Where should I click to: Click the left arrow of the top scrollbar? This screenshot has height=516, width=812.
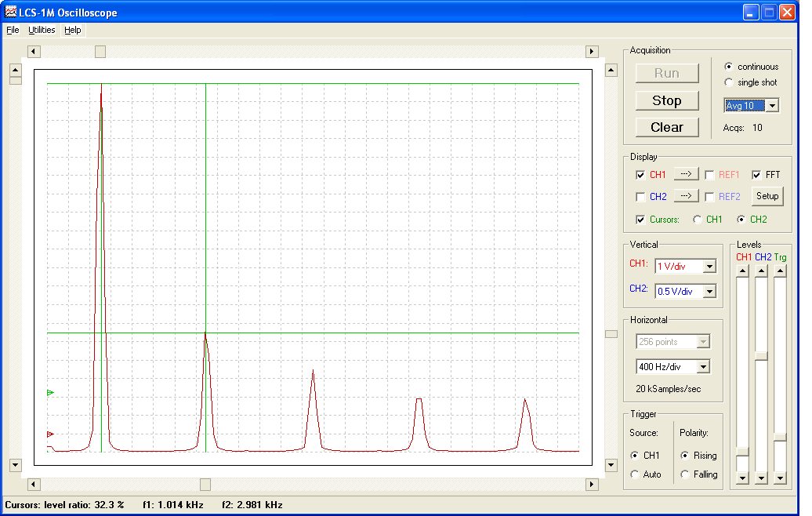[x=33, y=51]
